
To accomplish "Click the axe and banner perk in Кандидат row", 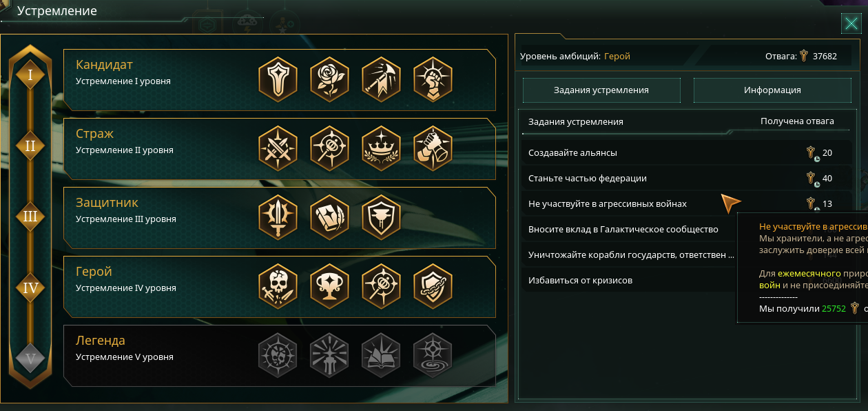I will pos(381,80).
